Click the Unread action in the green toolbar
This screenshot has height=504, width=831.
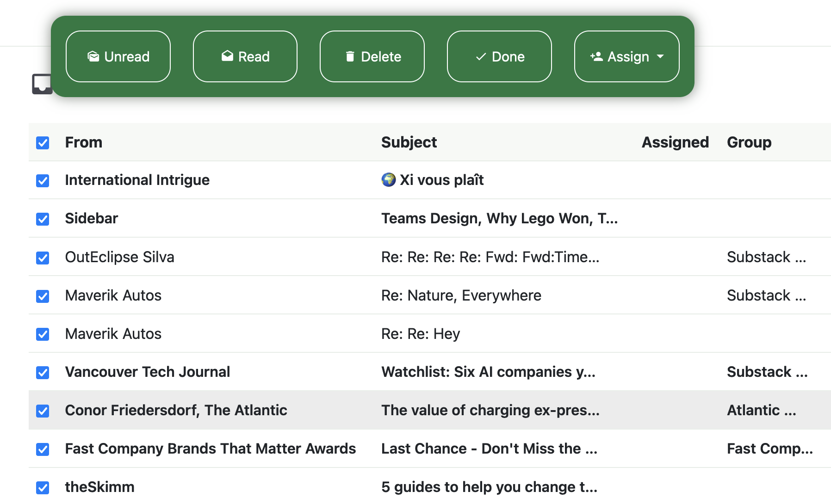click(x=118, y=56)
